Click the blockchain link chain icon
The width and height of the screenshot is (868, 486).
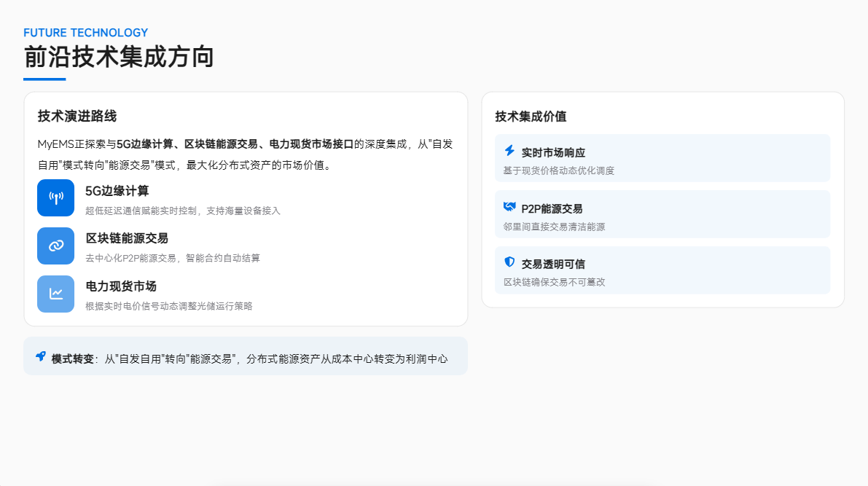[56, 246]
